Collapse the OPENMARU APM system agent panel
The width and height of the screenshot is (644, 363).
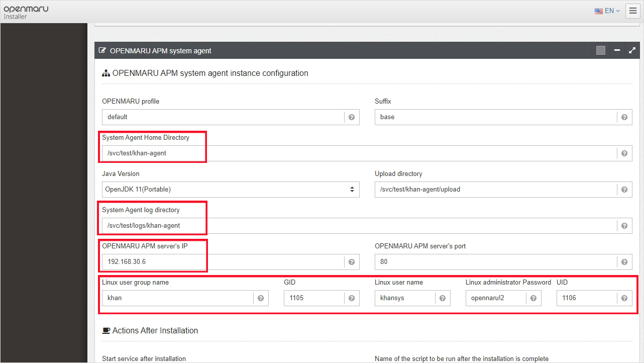click(617, 50)
